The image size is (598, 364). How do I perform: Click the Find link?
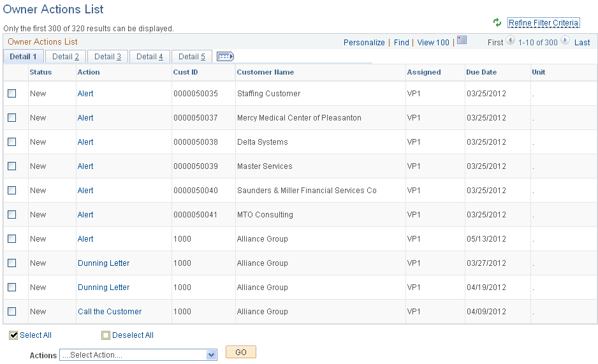click(x=401, y=42)
